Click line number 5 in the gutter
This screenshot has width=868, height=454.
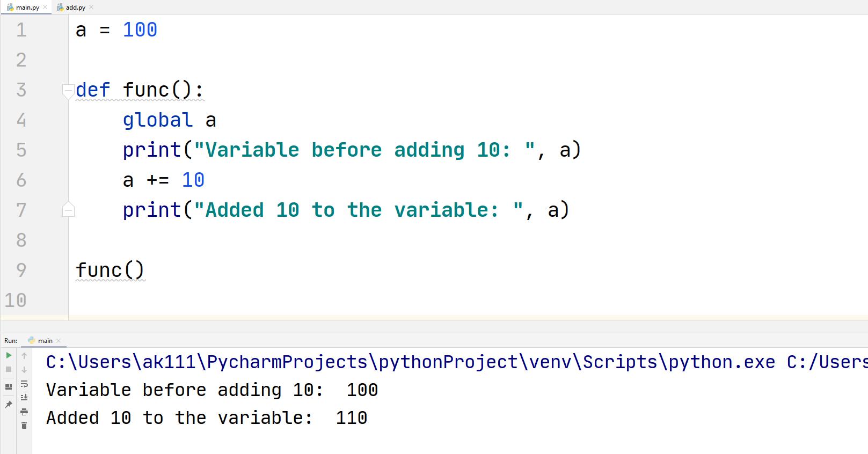click(x=21, y=150)
